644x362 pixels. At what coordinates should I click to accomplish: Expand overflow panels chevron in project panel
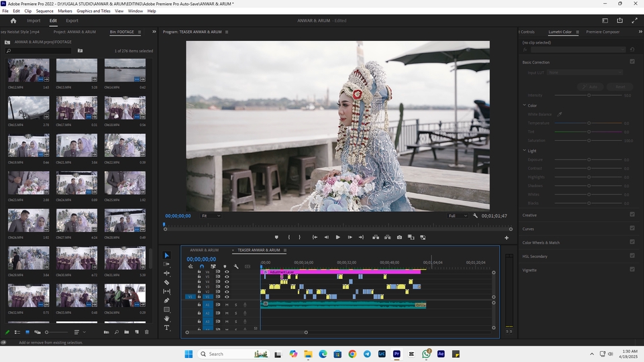pos(154,32)
